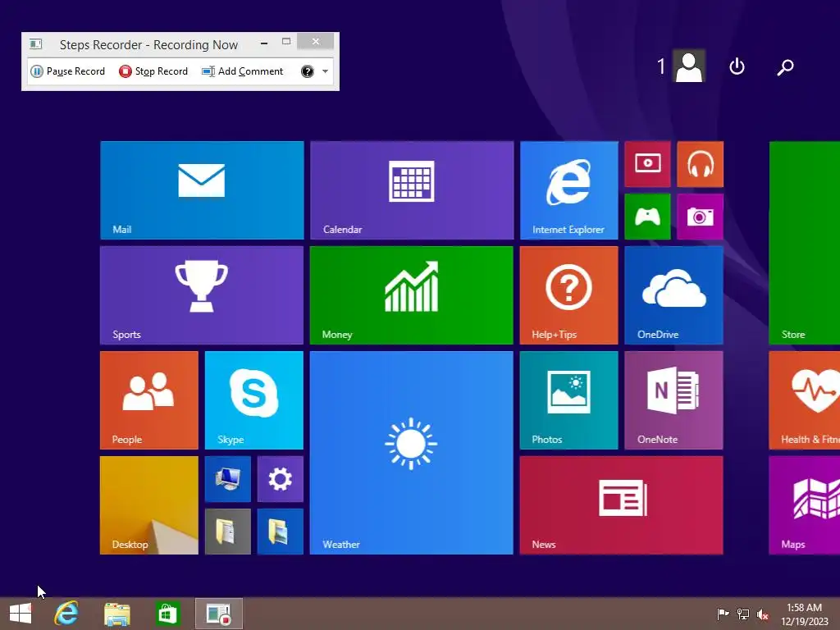The height and width of the screenshot is (630, 840).
Task: Open the Video tile with play icon
Action: [648, 164]
